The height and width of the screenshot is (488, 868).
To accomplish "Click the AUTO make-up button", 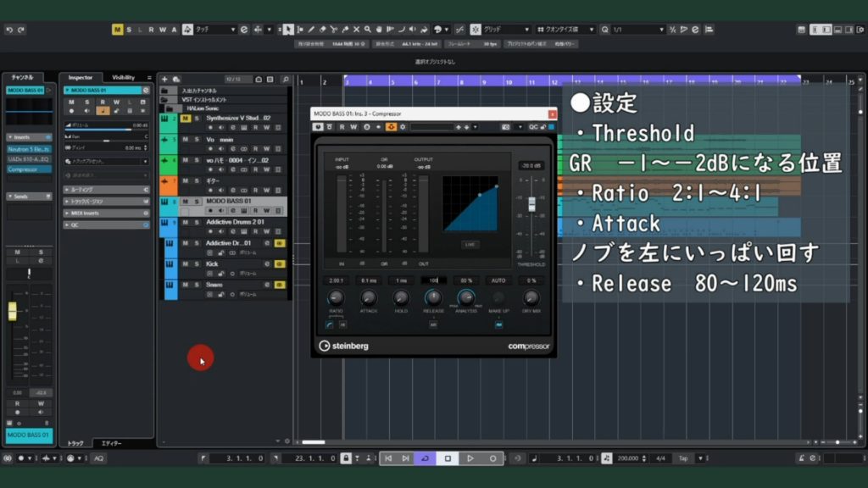I will click(x=498, y=280).
